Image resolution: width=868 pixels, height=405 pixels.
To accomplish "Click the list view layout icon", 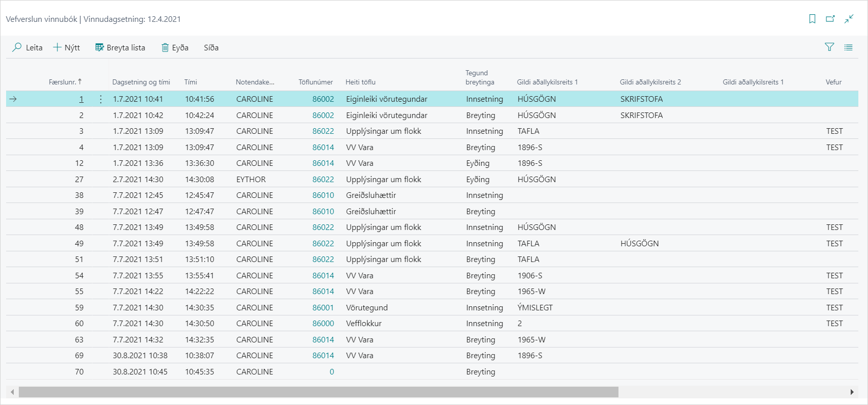I will pyautogui.click(x=848, y=47).
